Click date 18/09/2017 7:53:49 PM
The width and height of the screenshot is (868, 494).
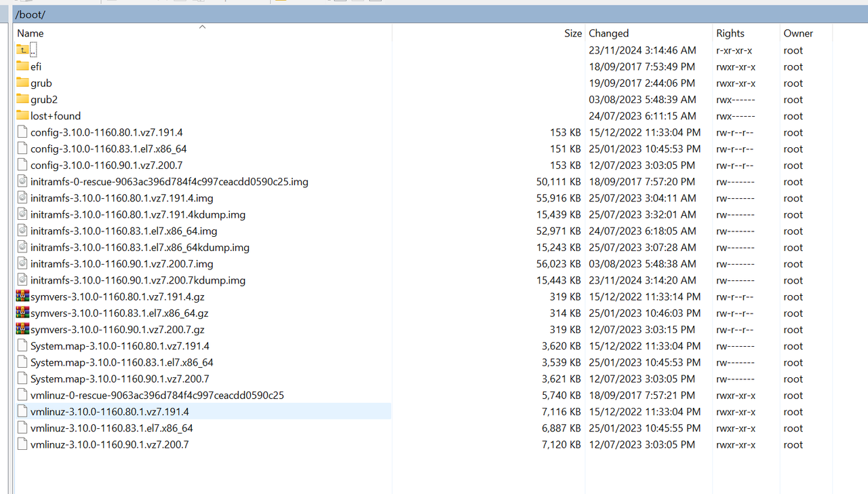click(642, 66)
